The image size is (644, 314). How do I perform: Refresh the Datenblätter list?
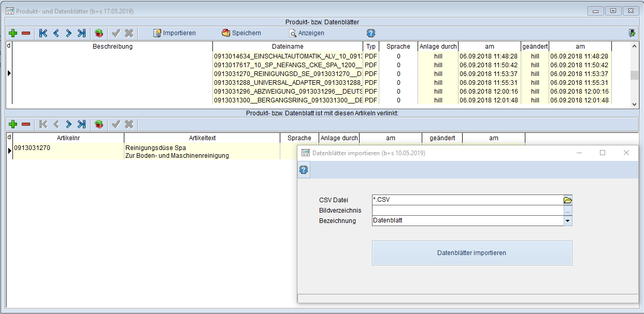click(98, 33)
